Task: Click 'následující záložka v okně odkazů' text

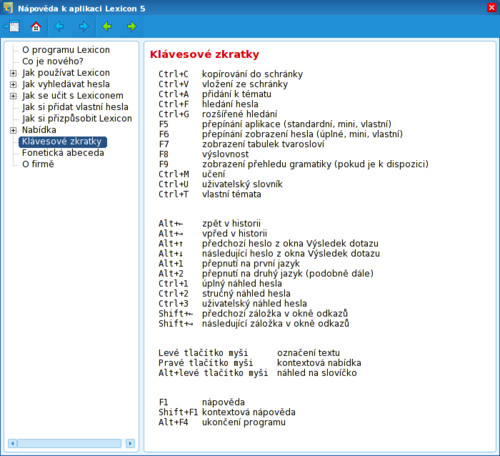Action: pyautogui.click(x=275, y=323)
